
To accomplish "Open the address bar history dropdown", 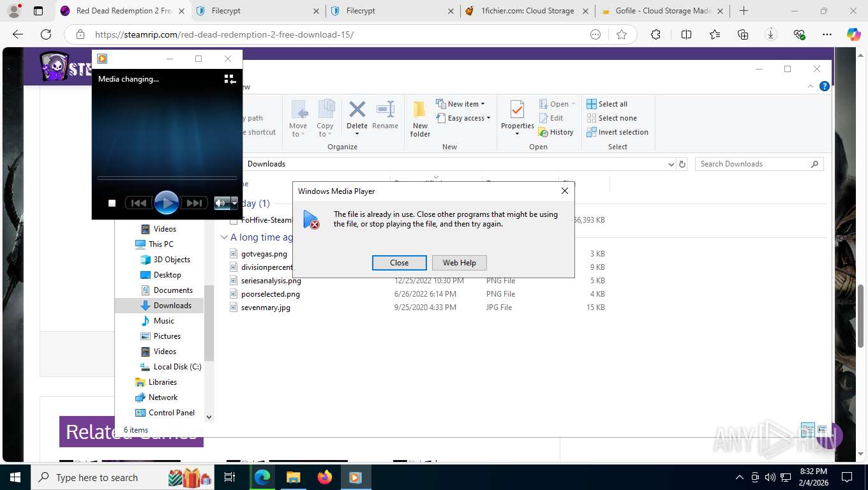I will click(671, 164).
